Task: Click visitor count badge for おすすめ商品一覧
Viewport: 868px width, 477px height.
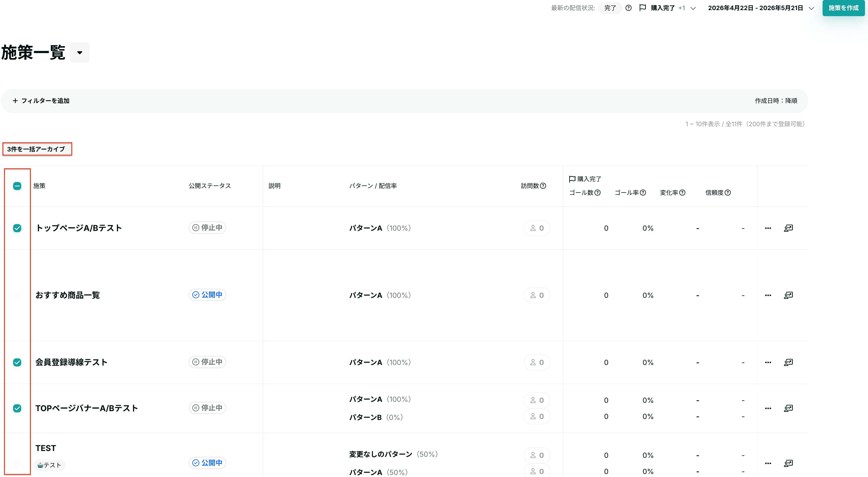Action: click(x=537, y=295)
